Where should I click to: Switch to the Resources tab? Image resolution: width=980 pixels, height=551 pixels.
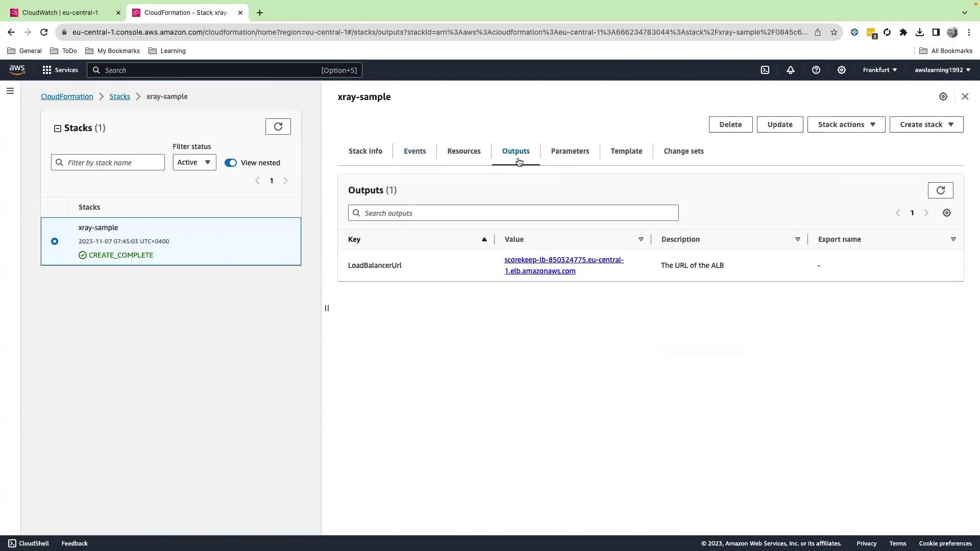tap(463, 151)
